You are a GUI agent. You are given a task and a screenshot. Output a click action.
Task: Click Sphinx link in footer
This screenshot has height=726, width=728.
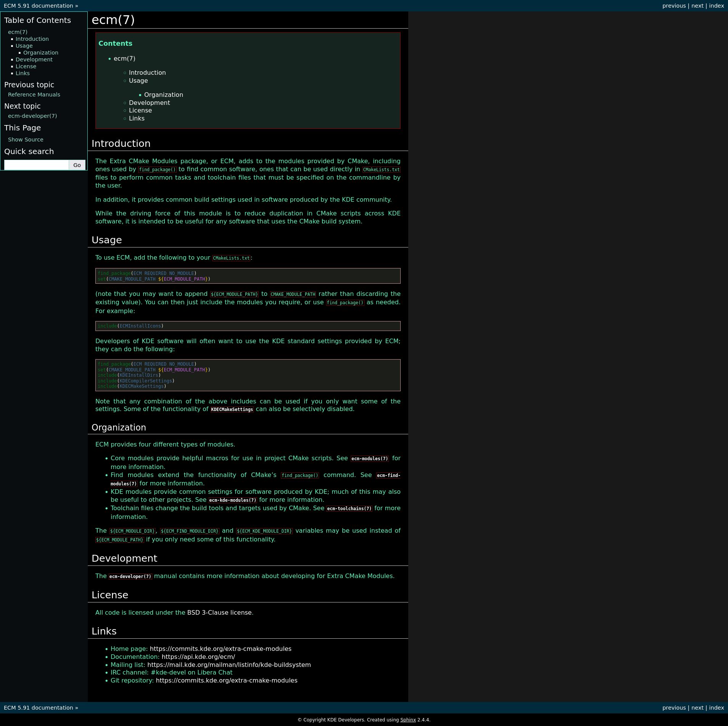click(408, 720)
